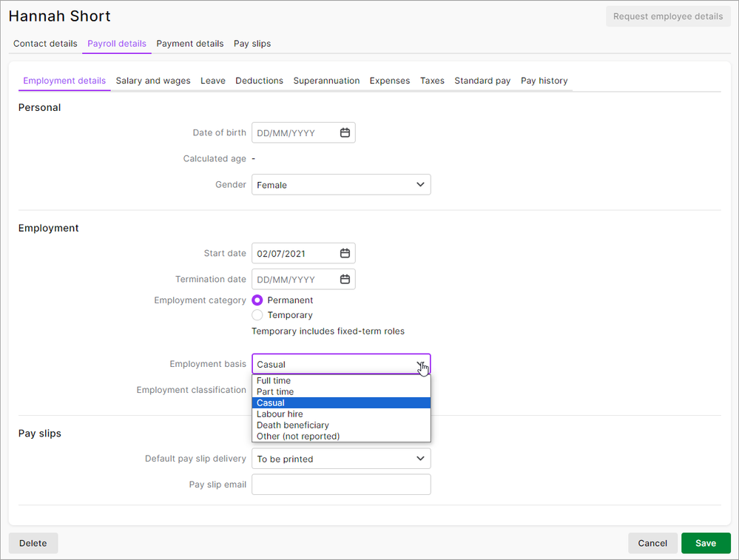Click the Pay slip email field
This screenshot has width=739, height=560.
(341, 485)
